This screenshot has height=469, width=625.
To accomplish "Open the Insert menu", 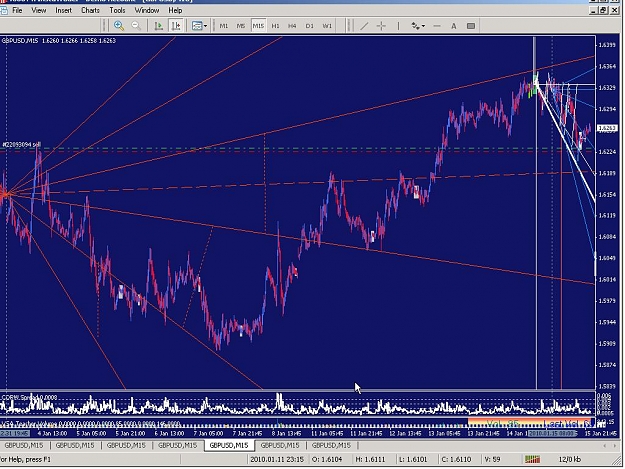I will (x=63, y=10).
